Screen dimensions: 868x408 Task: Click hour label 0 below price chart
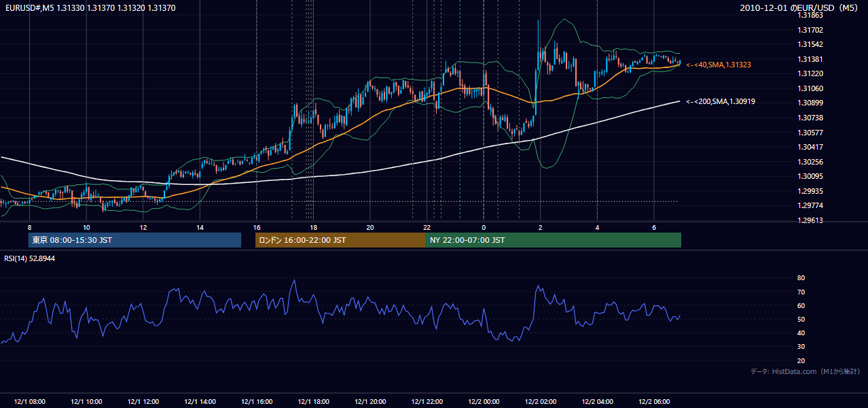point(484,227)
